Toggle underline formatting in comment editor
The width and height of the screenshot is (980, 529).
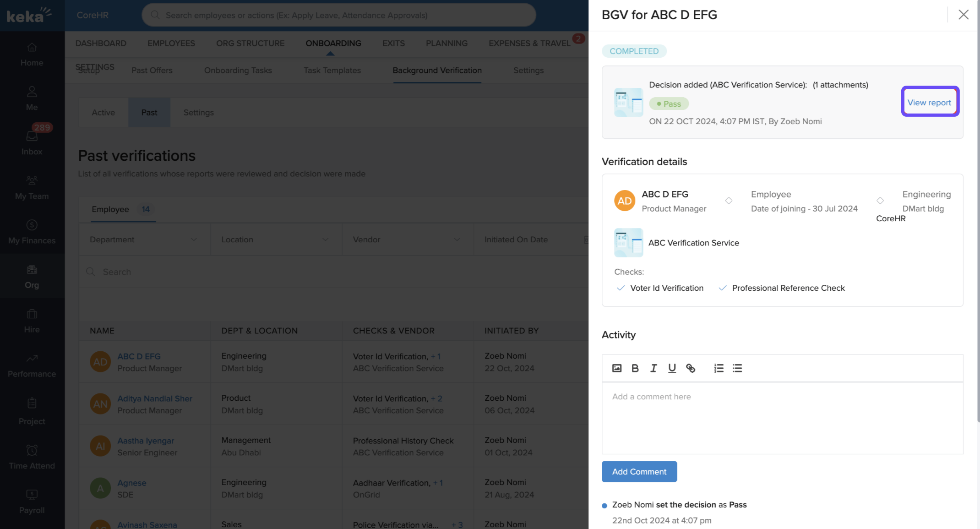point(672,368)
